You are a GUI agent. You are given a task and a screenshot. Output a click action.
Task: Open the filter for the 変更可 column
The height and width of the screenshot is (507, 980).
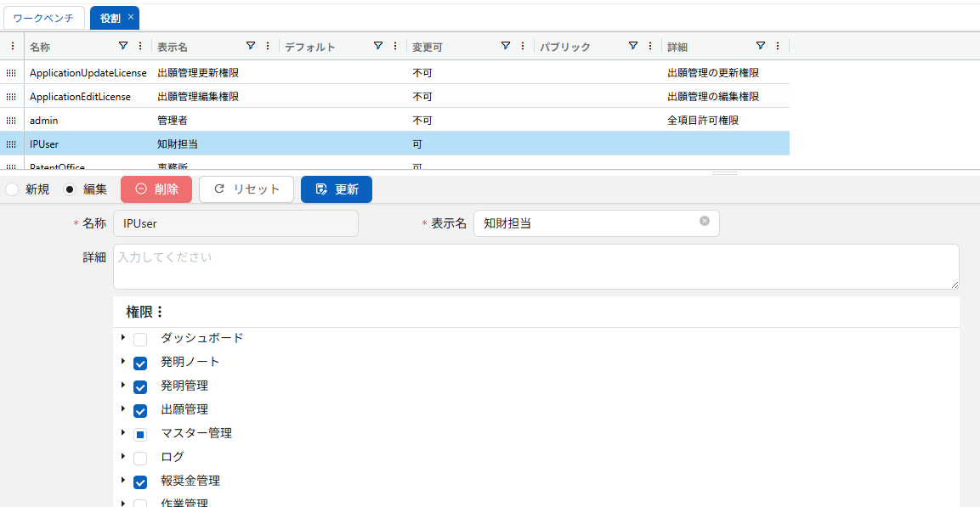tap(505, 47)
